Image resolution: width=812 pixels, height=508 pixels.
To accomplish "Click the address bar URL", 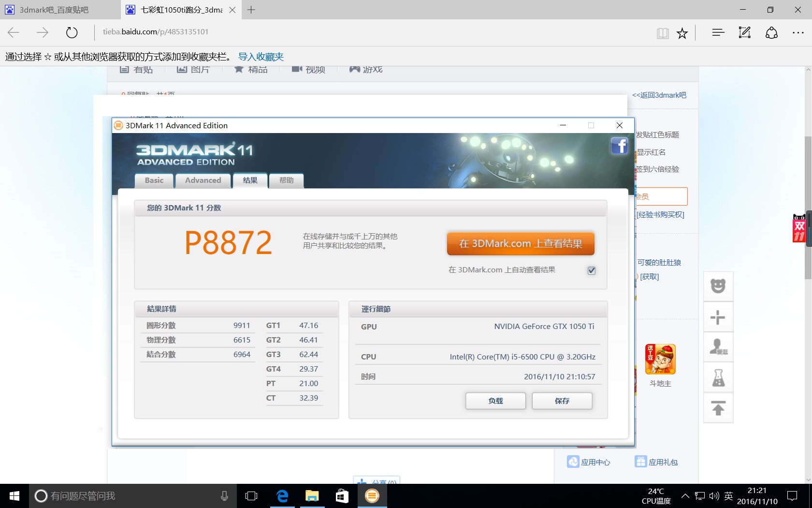I will (156, 32).
